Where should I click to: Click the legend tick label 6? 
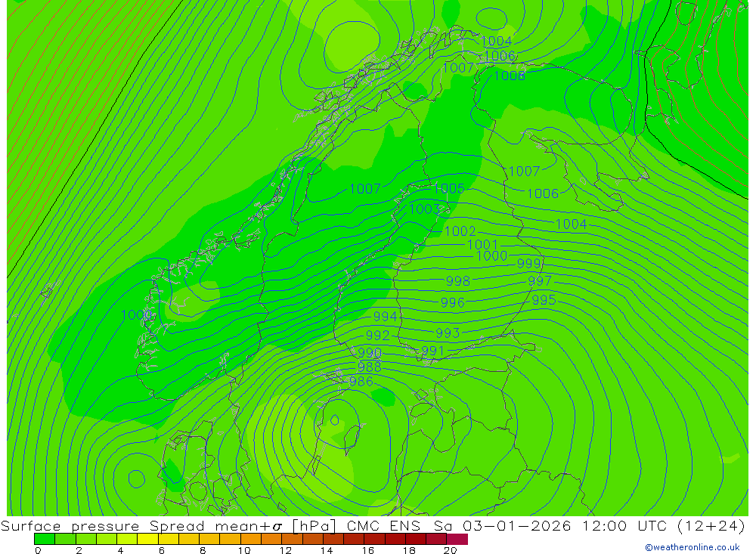pos(162,550)
